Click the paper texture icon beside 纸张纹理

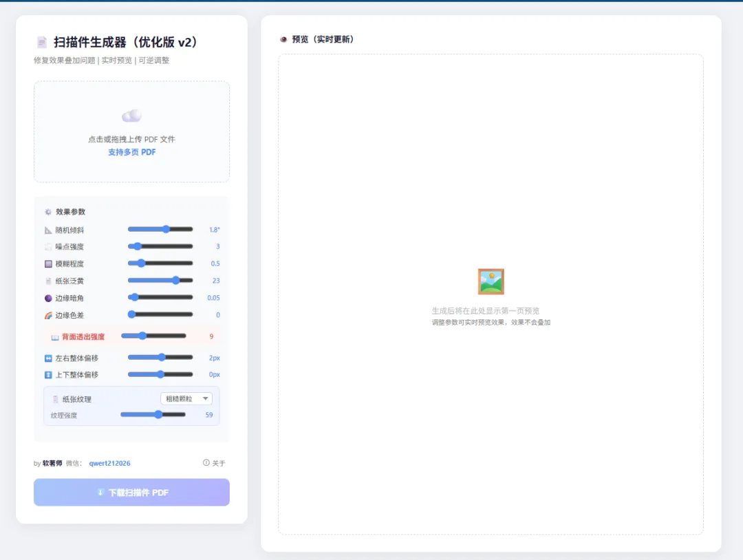coord(56,400)
